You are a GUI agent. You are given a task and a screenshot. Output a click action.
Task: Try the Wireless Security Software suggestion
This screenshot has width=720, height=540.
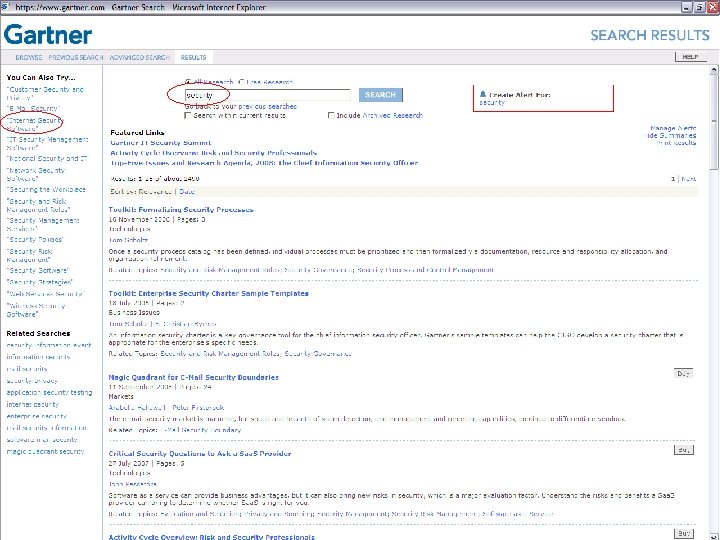[36, 310]
